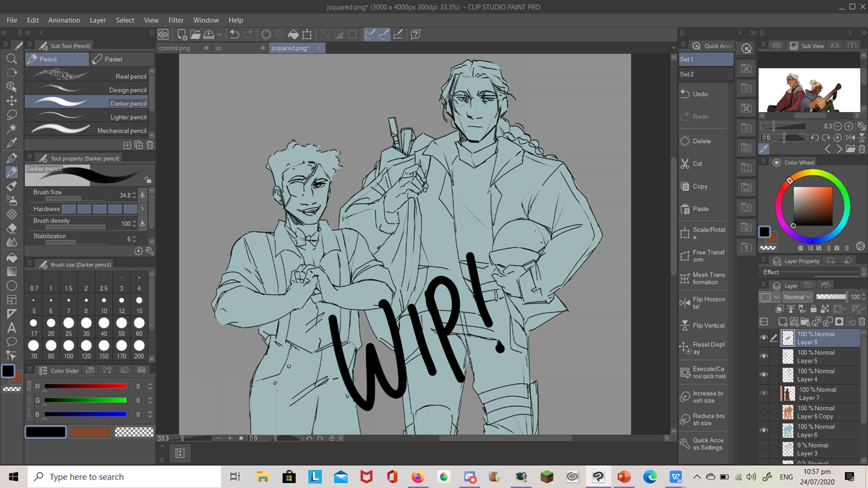Image resolution: width=868 pixels, height=488 pixels.
Task: Toggle Snap to Ruler in command bar
Action: 369,34
